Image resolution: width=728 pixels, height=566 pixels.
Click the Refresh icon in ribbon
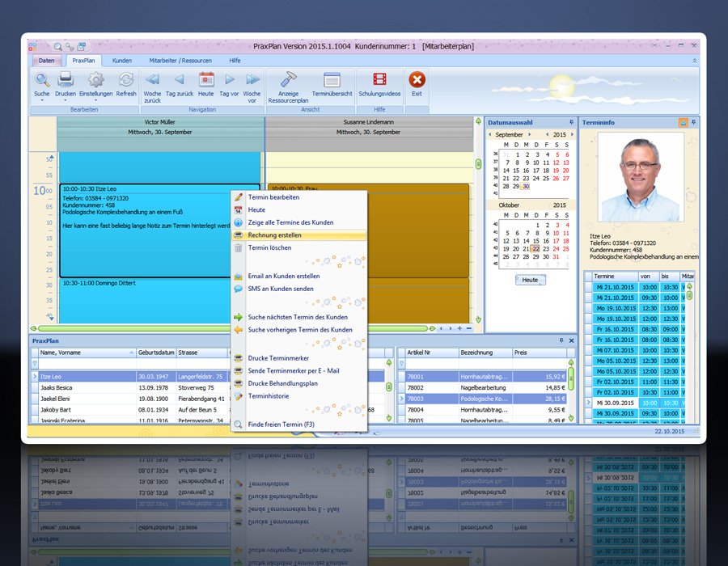[126, 80]
